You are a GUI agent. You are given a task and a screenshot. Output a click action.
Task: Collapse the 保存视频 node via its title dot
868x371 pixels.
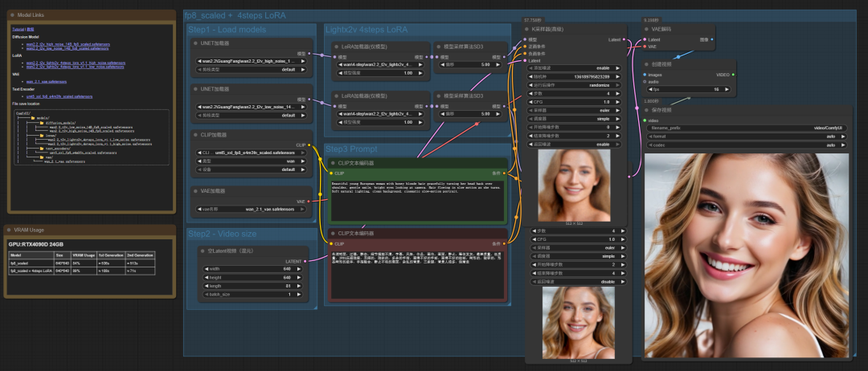click(x=648, y=110)
